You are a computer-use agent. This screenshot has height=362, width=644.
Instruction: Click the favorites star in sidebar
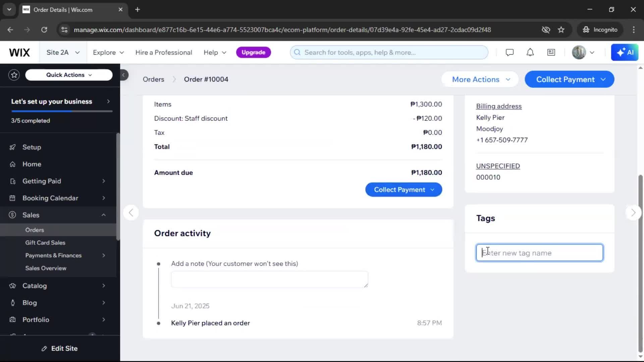click(x=14, y=75)
